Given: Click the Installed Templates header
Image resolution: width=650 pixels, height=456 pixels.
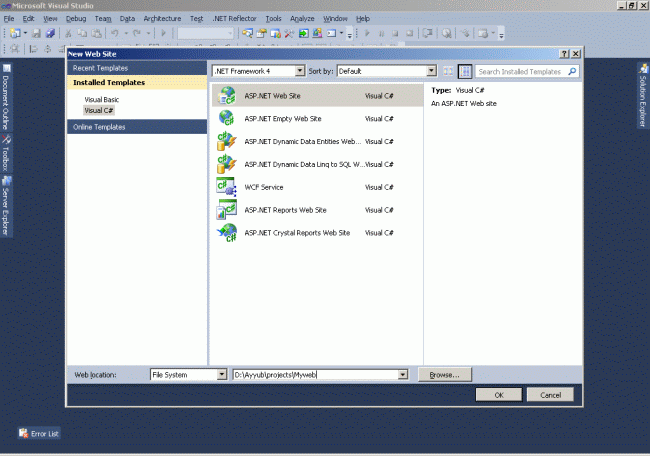Looking at the screenshot, I should tap(137, 82).
